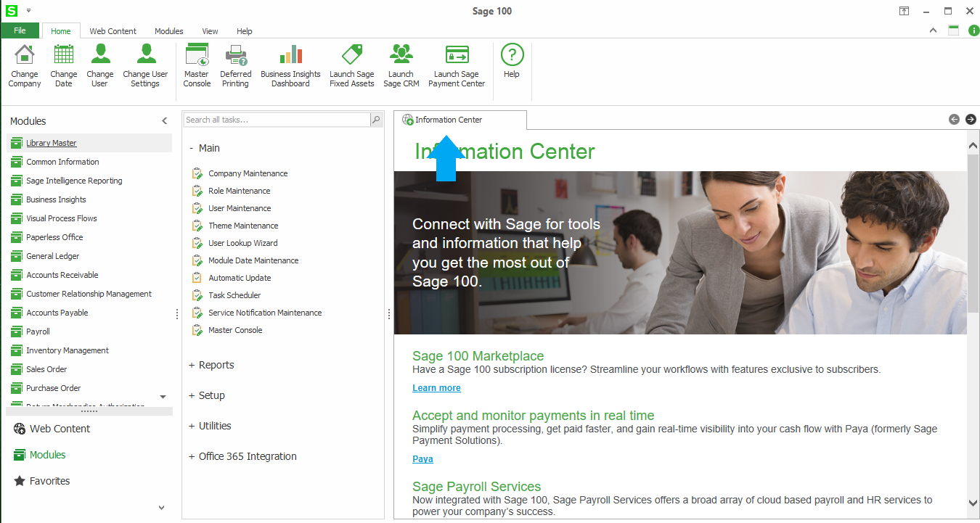Open Sage Intelligence Reporting module
This screenshot has width=980, height=523.
(74, 181)
